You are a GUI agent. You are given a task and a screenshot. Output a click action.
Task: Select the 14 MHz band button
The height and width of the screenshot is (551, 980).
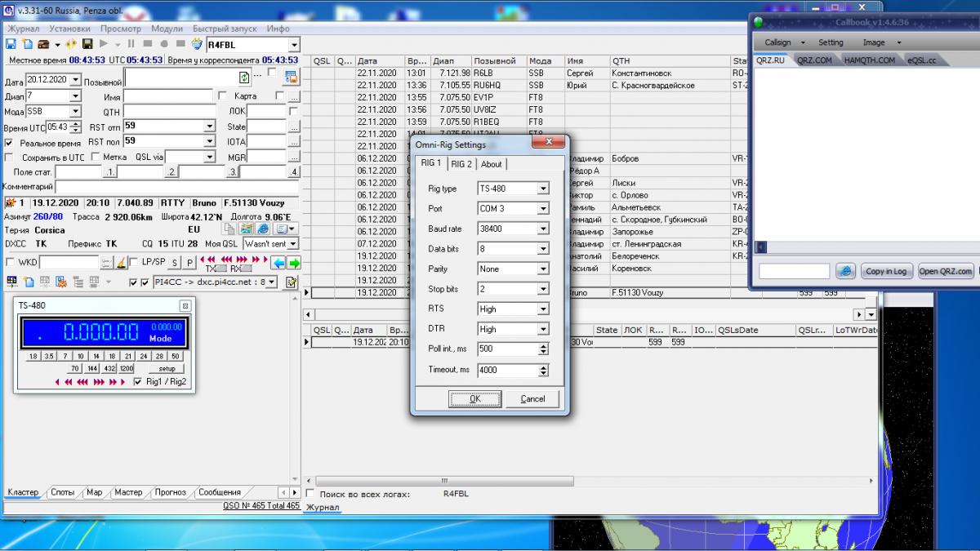96,357
